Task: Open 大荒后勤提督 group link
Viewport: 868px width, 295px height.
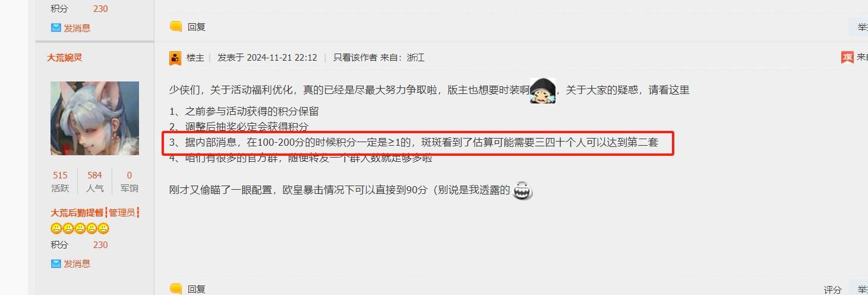Action: tap(77, 212)
